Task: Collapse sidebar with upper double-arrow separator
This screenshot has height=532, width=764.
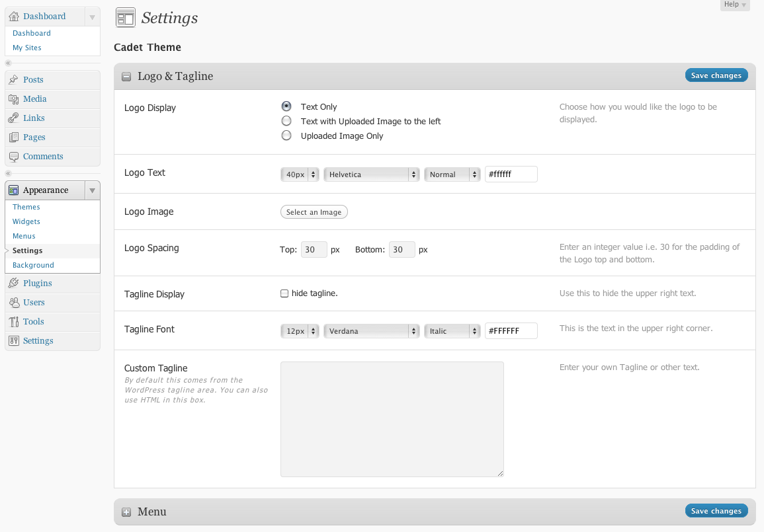Action: click(8, 63)
